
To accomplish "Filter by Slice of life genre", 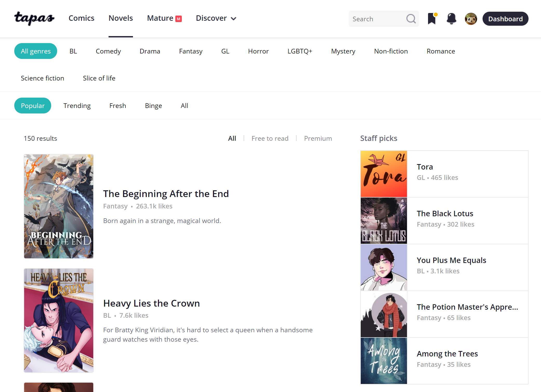I will pos(99,78).
